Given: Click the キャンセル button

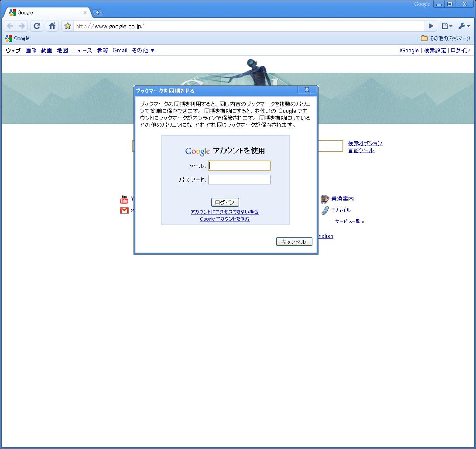Looking at the screenshot, I should 294,242.
